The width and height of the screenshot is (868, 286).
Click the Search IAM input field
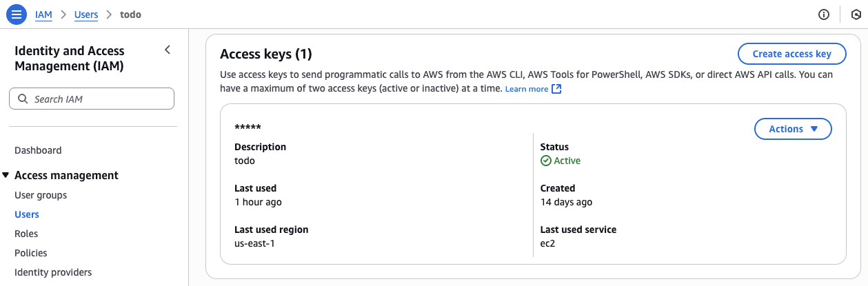[x=92, y=99]
